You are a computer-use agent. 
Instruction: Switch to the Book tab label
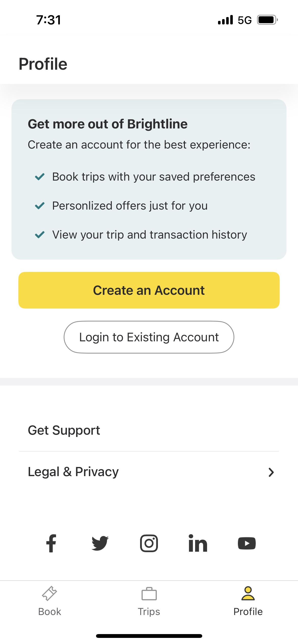point(50,612)
